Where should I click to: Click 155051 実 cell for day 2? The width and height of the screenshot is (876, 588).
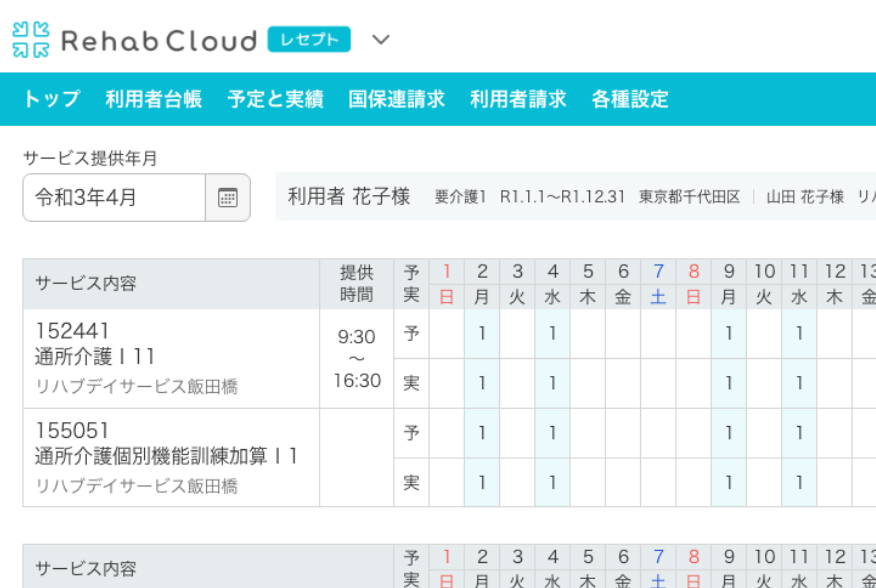click(482, 482)
